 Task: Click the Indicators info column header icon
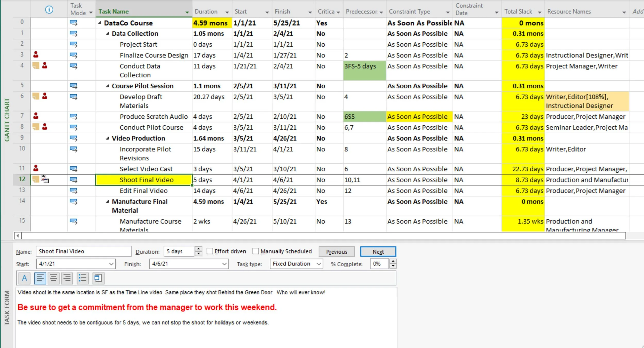[x=49, y=10]
